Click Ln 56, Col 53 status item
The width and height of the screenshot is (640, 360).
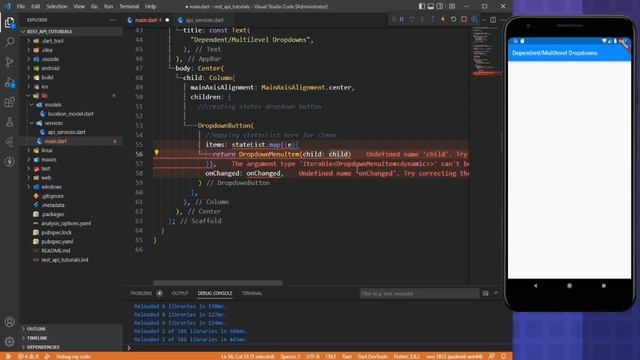(247, 356)
